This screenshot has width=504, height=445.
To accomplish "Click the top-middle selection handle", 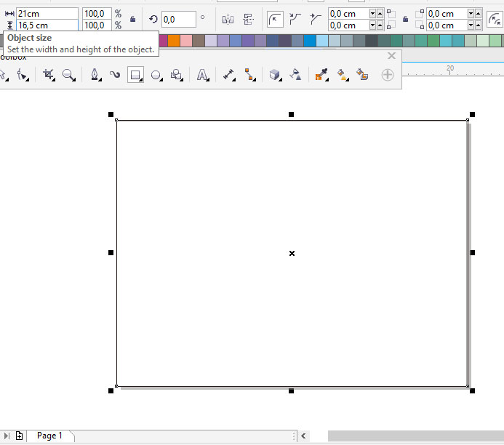I will coord(291,114).
